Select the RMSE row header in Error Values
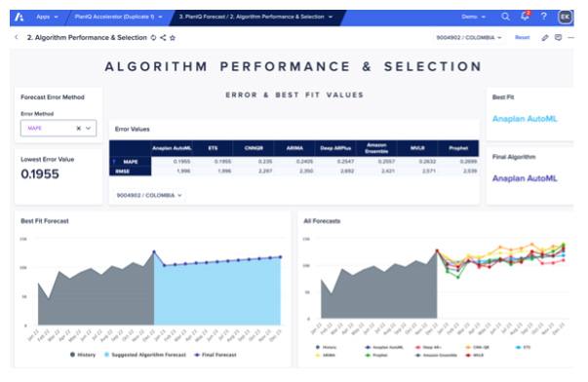Viewport: 588px width, 382px height. click(x=130, y=172)
